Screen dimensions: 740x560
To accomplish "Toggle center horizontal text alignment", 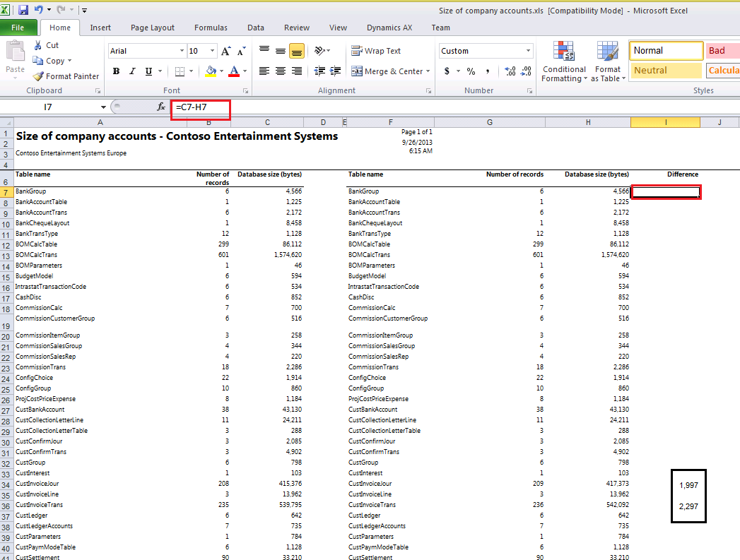I will point(281,71).
